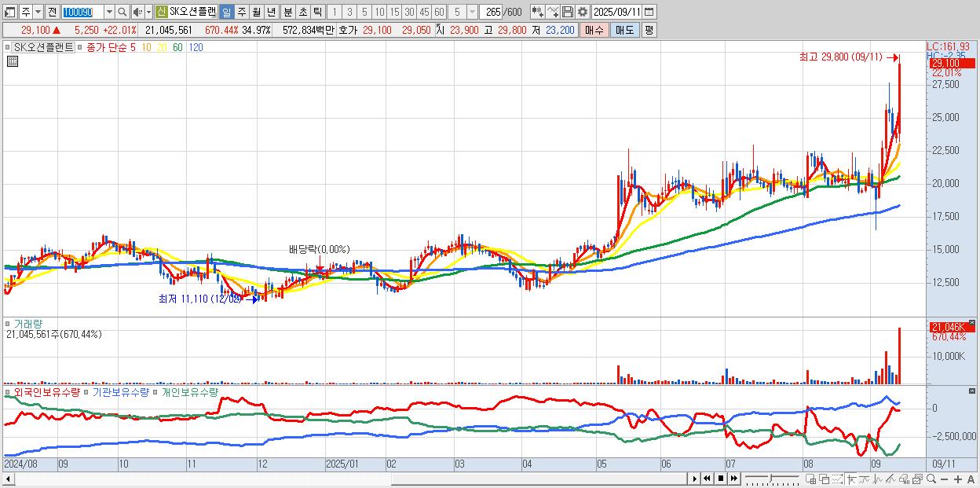980x488 pixels.
Task: Select the daily 일 period tab
Action: point(226,12)
